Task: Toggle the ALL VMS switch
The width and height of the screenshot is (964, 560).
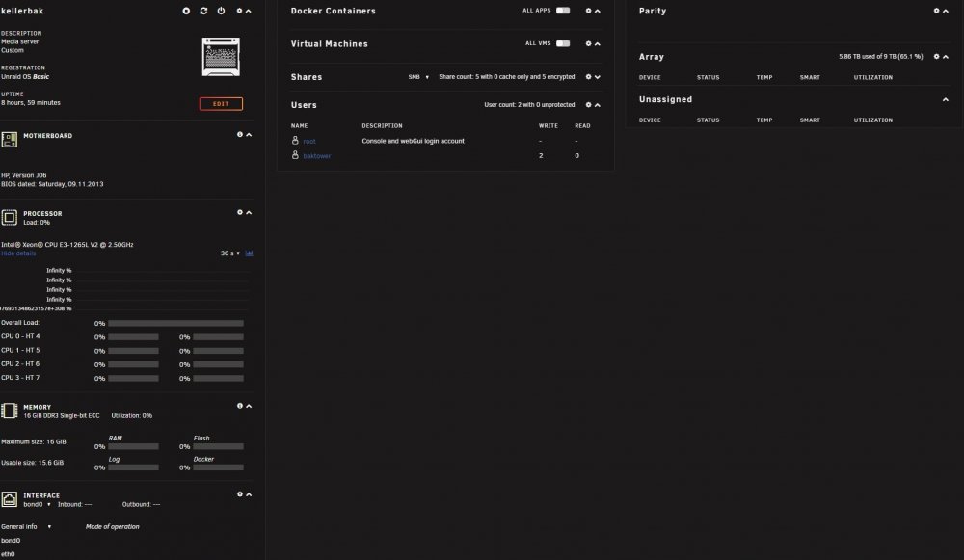Action: (563, 43)
